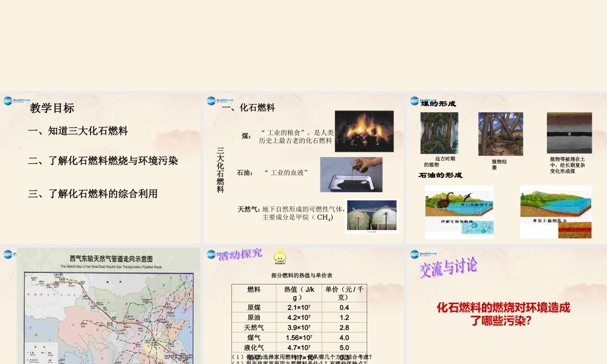Click the crude oil pouring photo
Screen dimensions: 607x364
(x=351, y=175)
